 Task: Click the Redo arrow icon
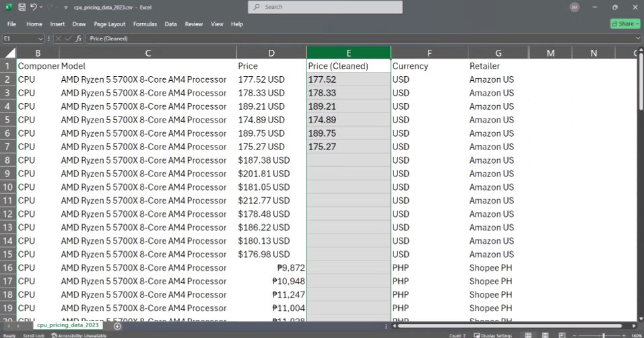pos(50,7)
